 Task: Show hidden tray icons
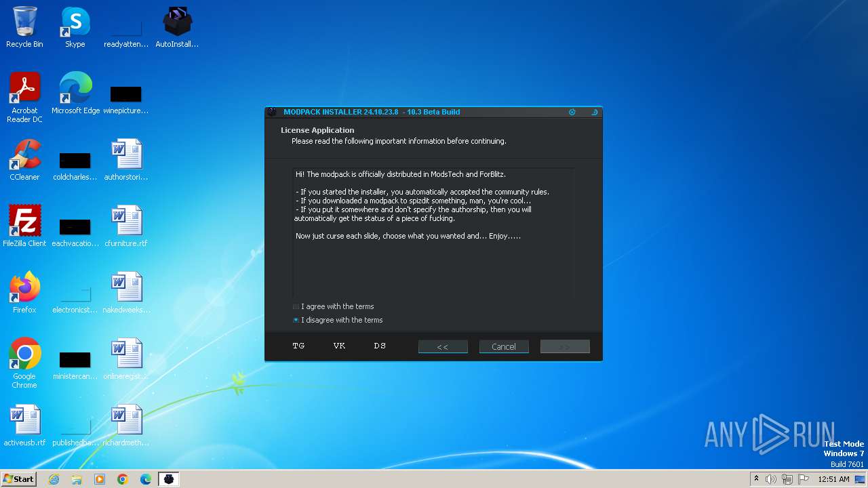[x=757, y=479]
